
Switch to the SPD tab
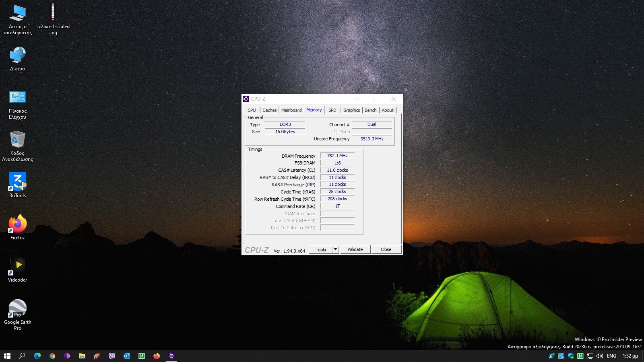click(x=332, y=110)
